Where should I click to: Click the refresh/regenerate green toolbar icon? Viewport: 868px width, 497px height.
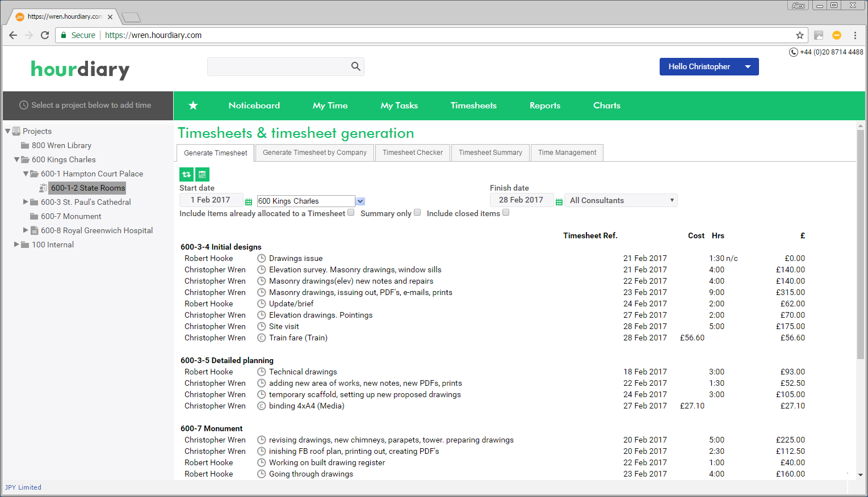tap(186, 174)
